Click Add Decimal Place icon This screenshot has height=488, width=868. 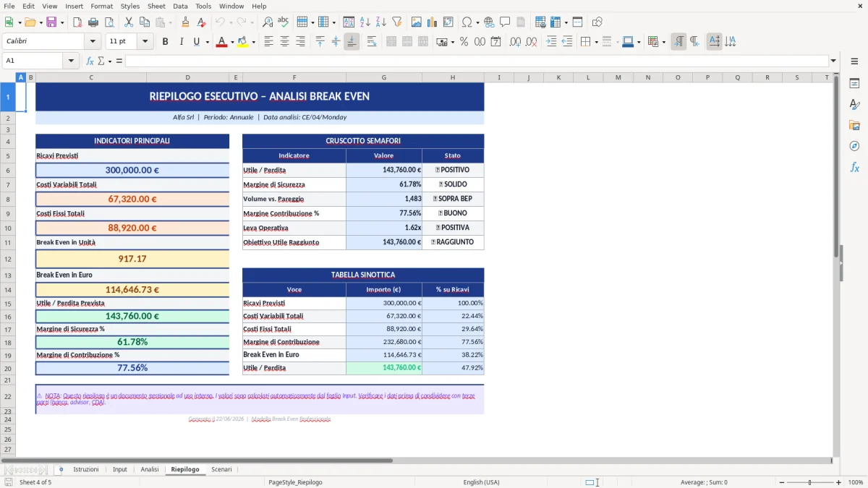515,42
